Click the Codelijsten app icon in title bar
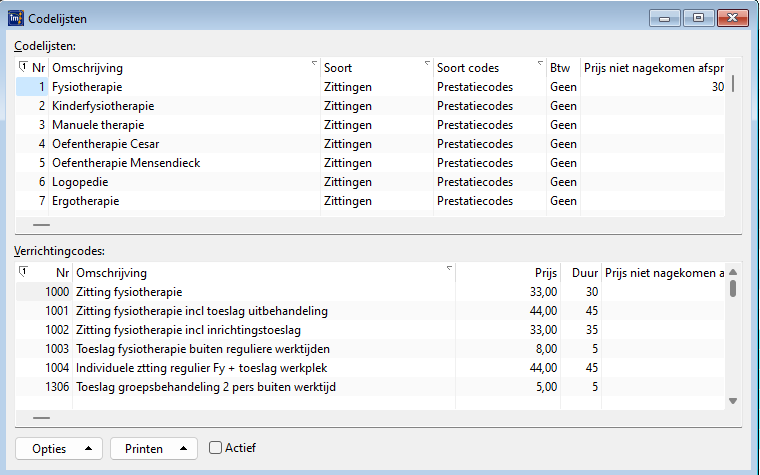Viewport: 760px width, 475px height. 16,18
